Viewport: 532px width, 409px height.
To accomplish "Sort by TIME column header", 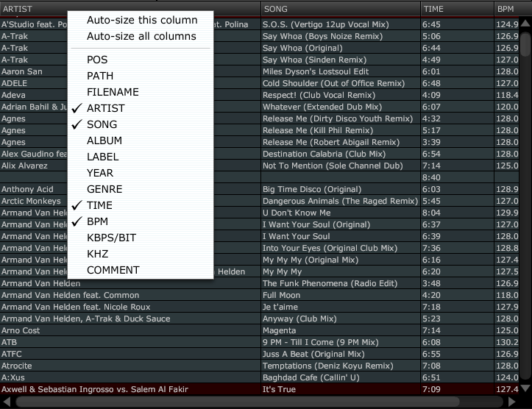I will [455, 9].
